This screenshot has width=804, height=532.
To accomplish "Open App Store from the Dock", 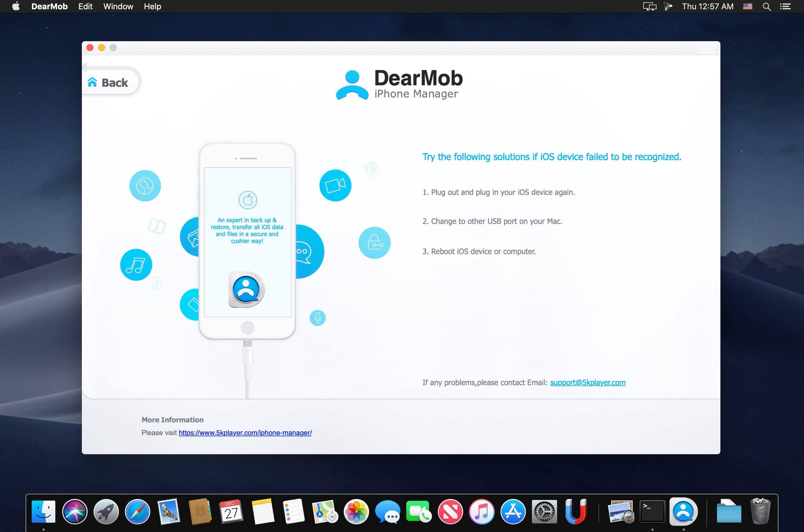I will pyautogui.click(x=513, y=511).
